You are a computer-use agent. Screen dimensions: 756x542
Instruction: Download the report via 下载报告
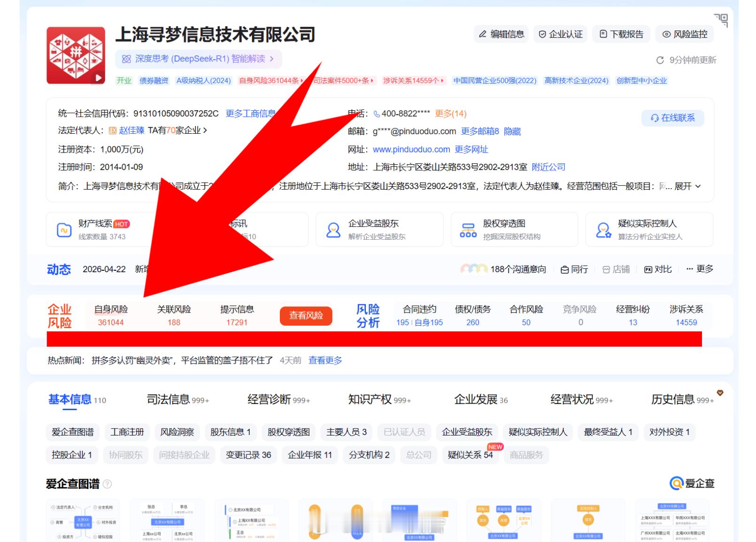[x=621, y=34]
